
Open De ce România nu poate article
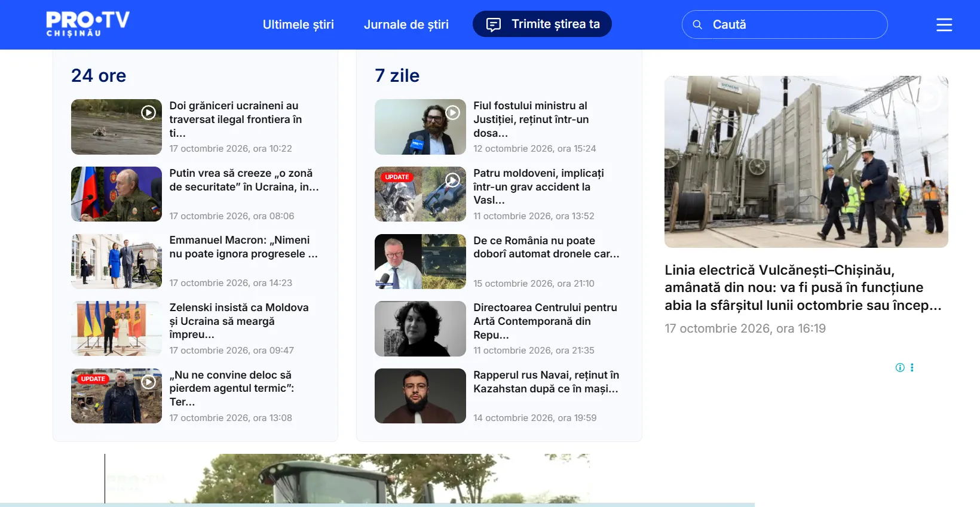coord(546,247)
